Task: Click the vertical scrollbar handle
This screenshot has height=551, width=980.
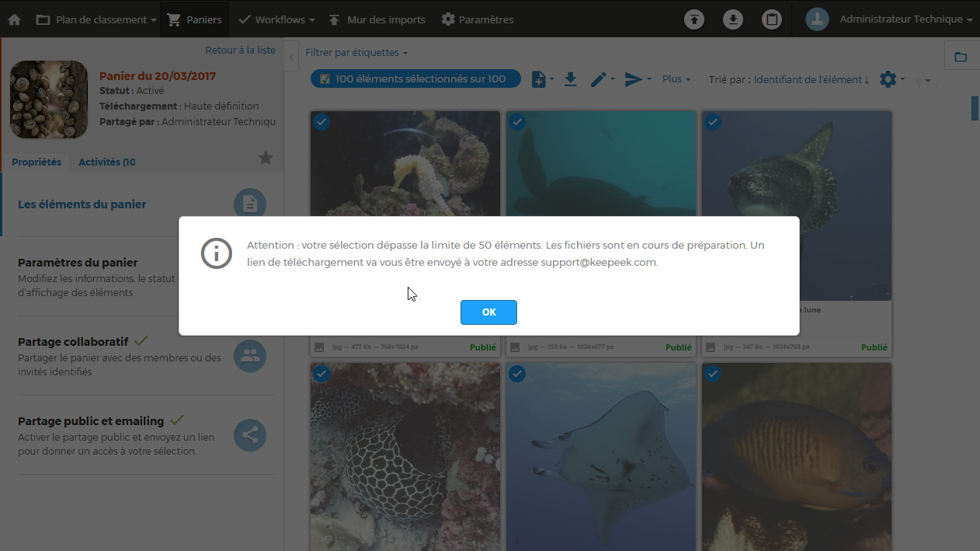Action: pyautogui.click(x=975, y=108)
